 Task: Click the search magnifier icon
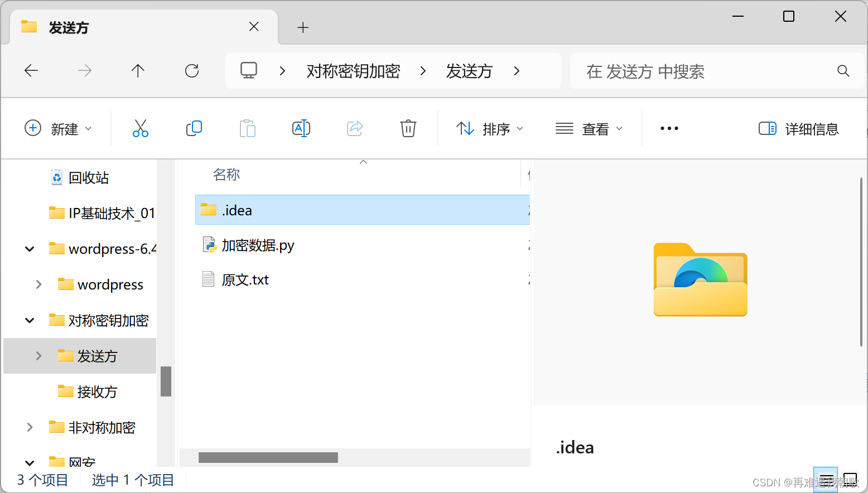click(842, 71)
